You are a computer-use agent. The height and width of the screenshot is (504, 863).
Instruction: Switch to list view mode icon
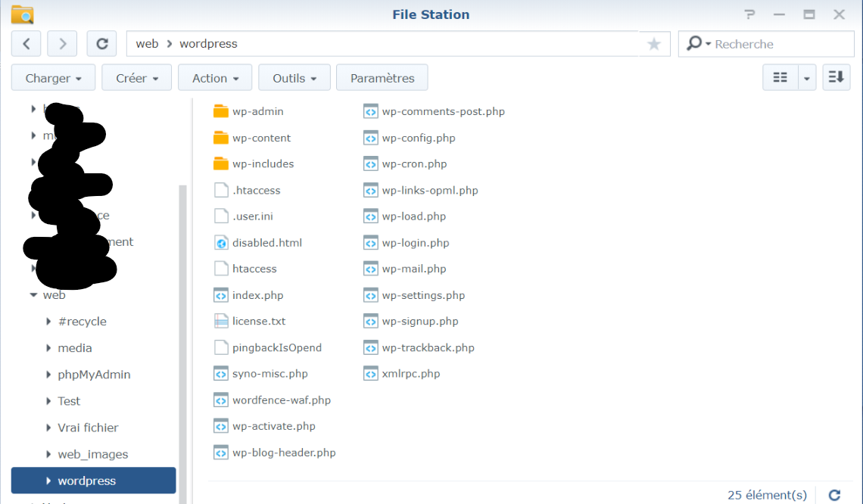pyautogui.click(x=780, y=78)
